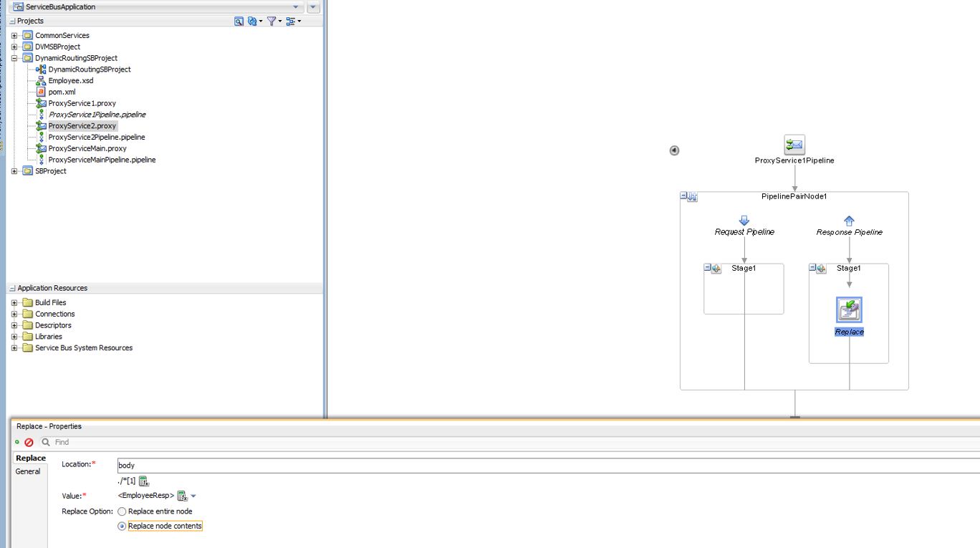This screenshot has height=548, width=980.
Task: Click the back navigation arrow beside the pipeline canvas
Action: [673, 150]
